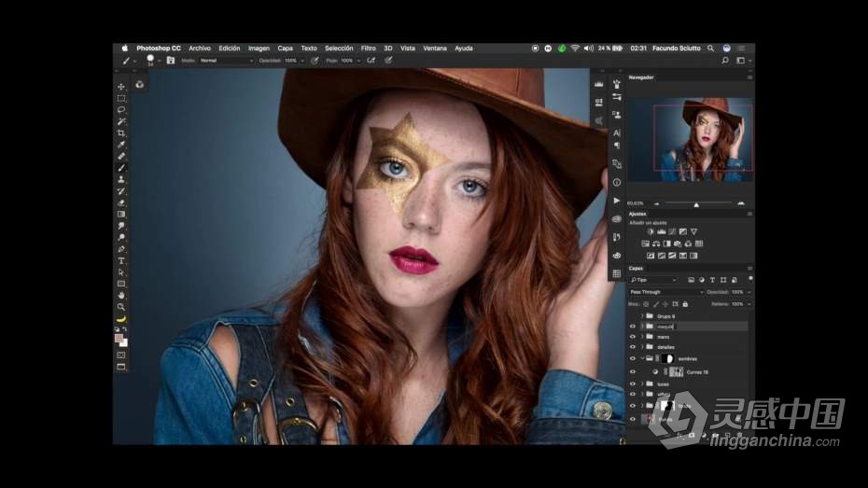Viewport: 868px width, 488px height.
Task: Open the Info panel icon
Action: point(617,183)
